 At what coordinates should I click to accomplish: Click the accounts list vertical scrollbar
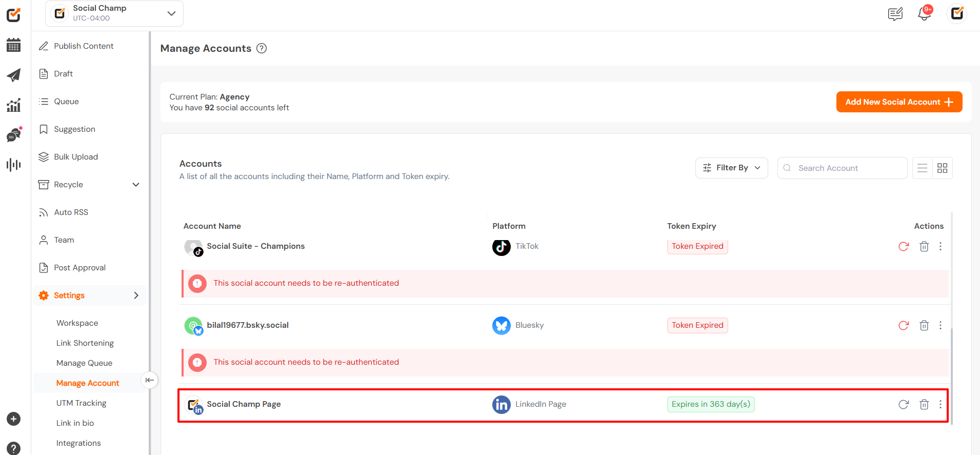click(952, 377)
